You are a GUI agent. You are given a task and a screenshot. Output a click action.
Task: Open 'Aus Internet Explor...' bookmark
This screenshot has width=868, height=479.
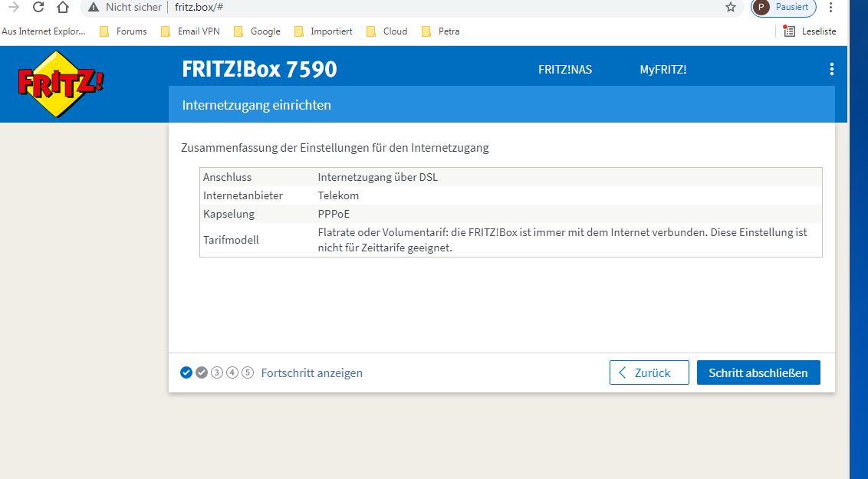44,31
